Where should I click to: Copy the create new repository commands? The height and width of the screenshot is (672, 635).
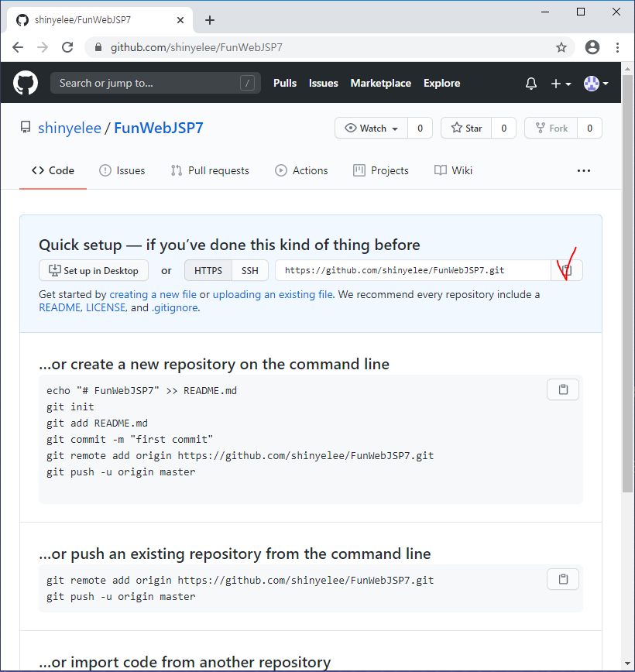point(563,389)
